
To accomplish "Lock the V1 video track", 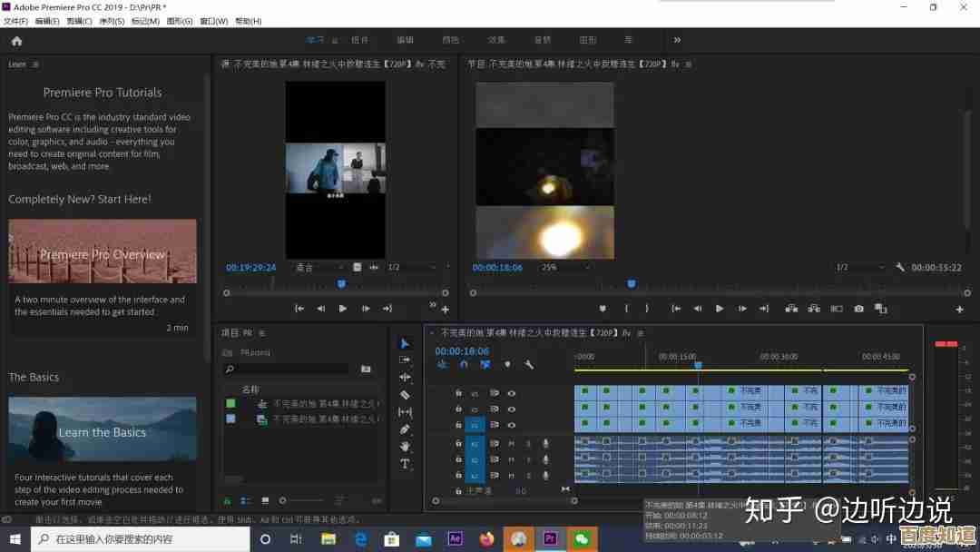I will pos(457,424).
